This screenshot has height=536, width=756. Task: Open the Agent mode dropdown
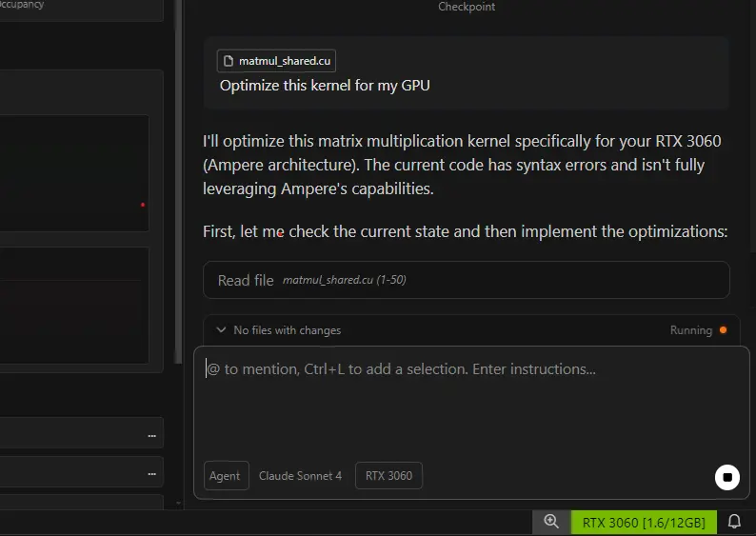[x=225, y=475]
